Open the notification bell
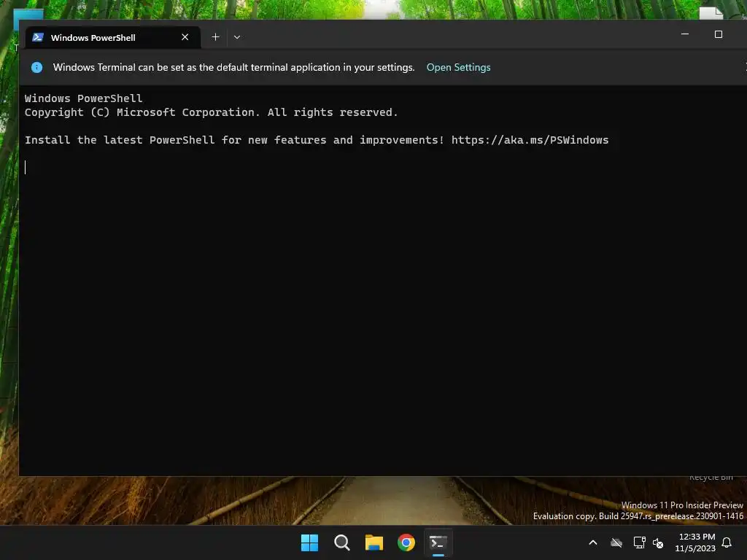This screenshot has width=747, height=560. [x=727, y=542]
